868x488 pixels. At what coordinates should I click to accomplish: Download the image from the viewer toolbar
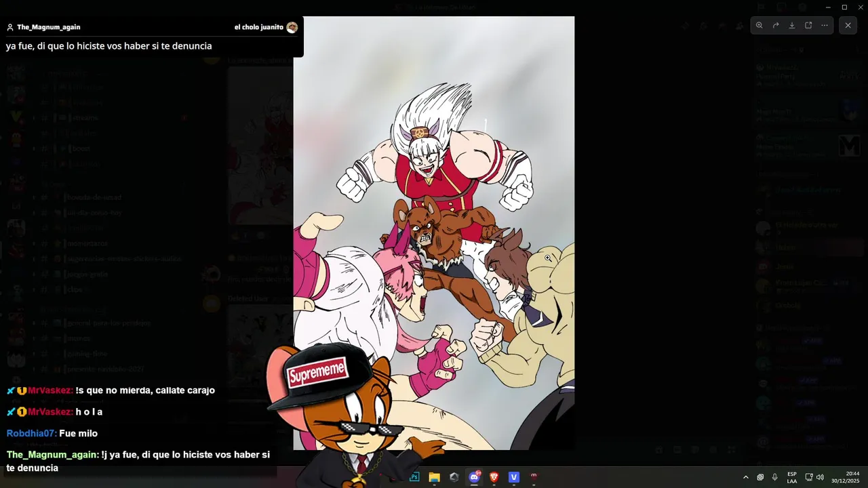[792, 26]
